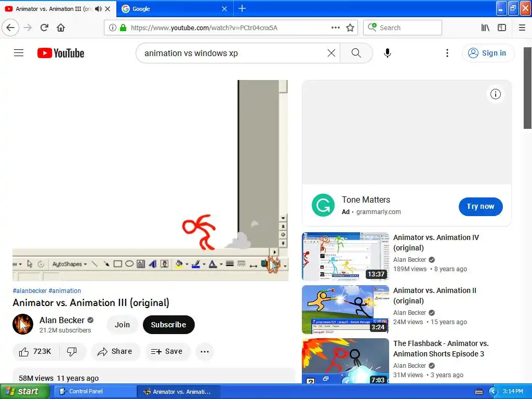Open Animator vs. Animation II (original) title
This screenshot has height=399, width=532.
[435, 296]
